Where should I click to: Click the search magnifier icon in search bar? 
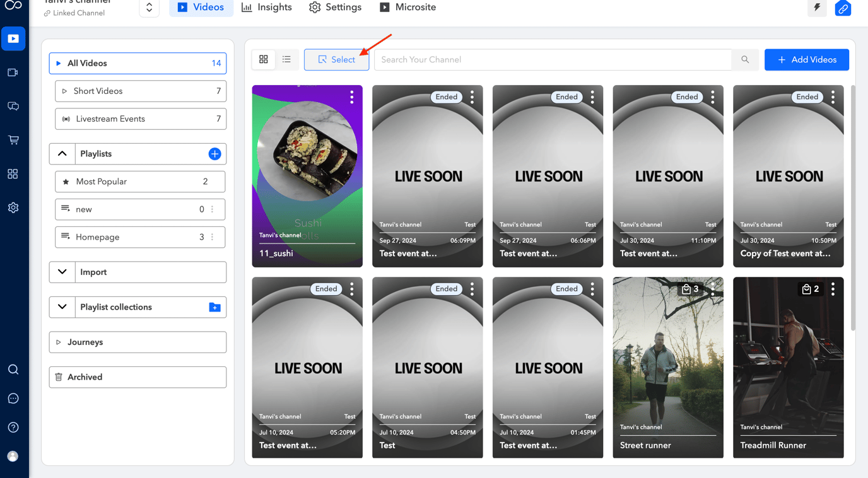click(x=745, y=60)
